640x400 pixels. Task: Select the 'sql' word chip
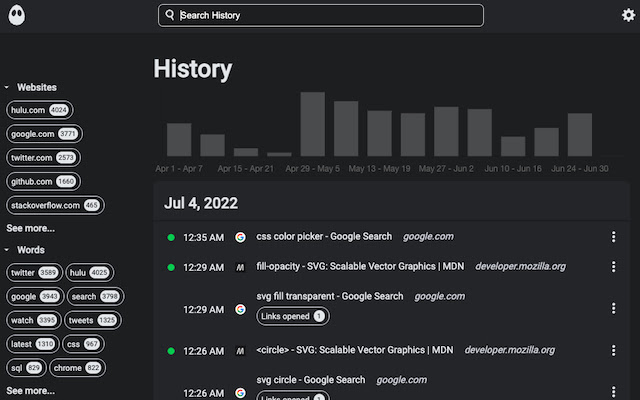click(26, 368)
